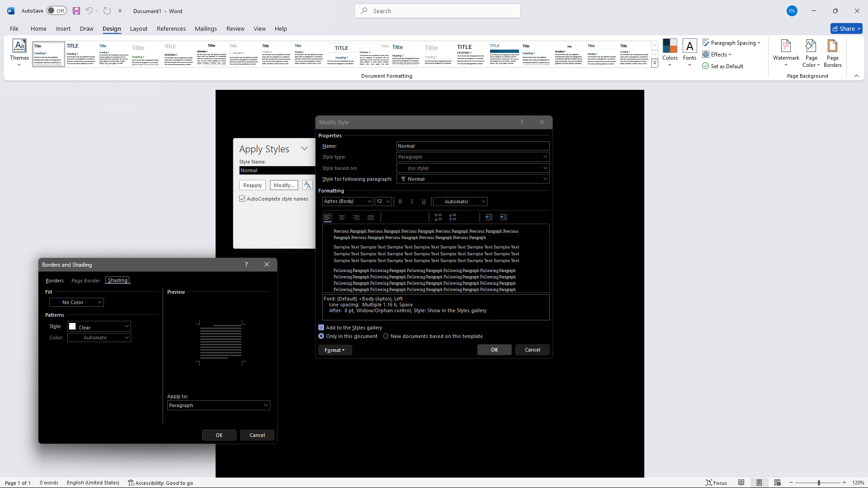Screen dimensions: 868x488
Task: Open the Automatic font color picker
Action: [x=460, y=202]
